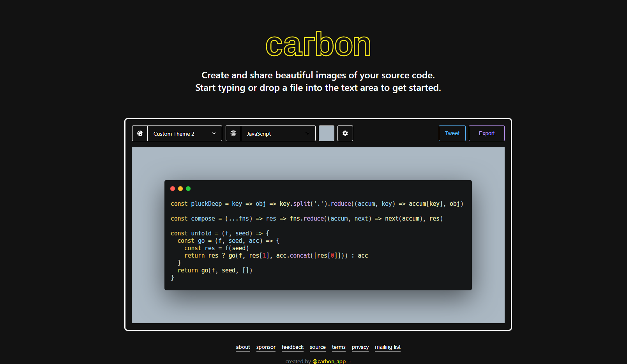Click the red window control dot

coord(173,189)
